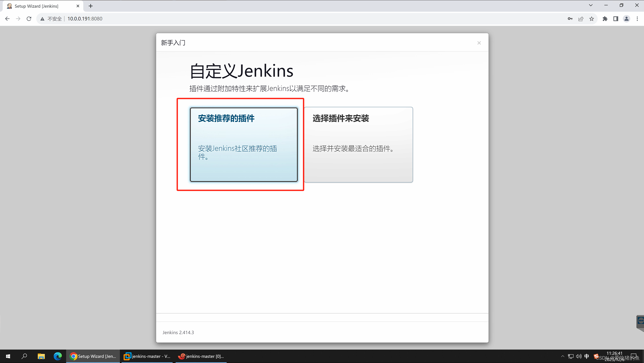Screen dimensions: 644x363
Task: Expand the system tray hidden icons
Action: 563,356
